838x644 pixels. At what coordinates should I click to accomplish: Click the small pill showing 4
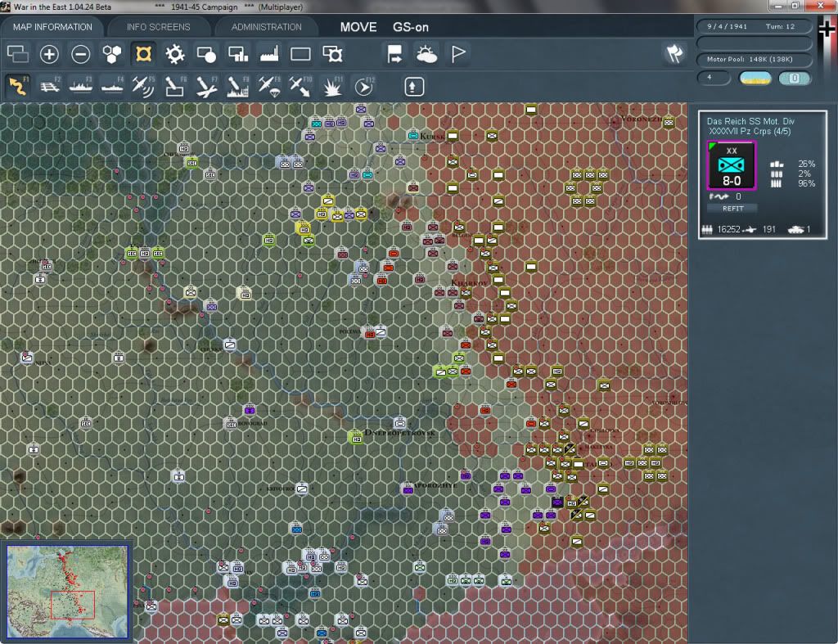714,78
